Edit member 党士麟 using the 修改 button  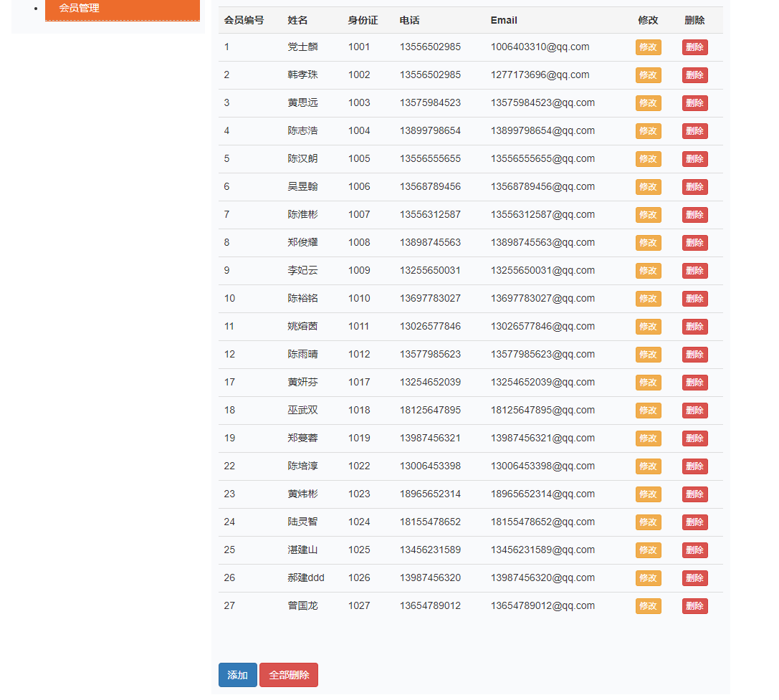coord(648,47)
